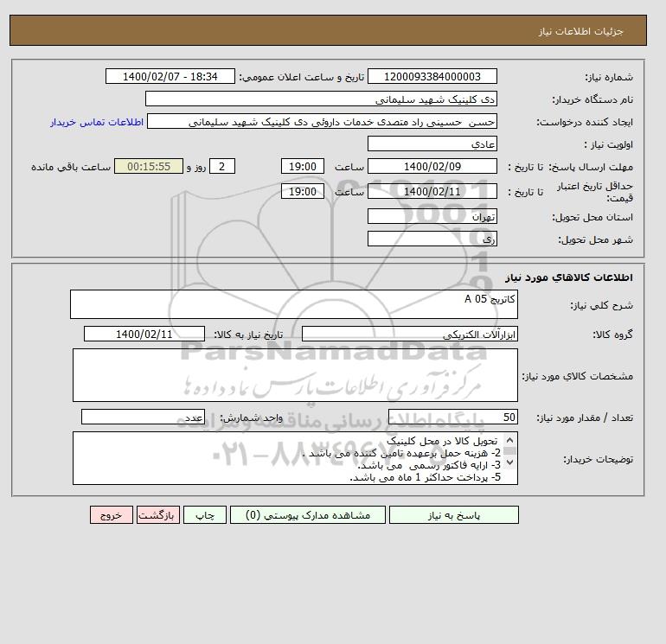This screenshot has height=644, width=666.
Task: Click label شرح کلی نیاز
Action: pyautogui.click(x=601, y=305)
